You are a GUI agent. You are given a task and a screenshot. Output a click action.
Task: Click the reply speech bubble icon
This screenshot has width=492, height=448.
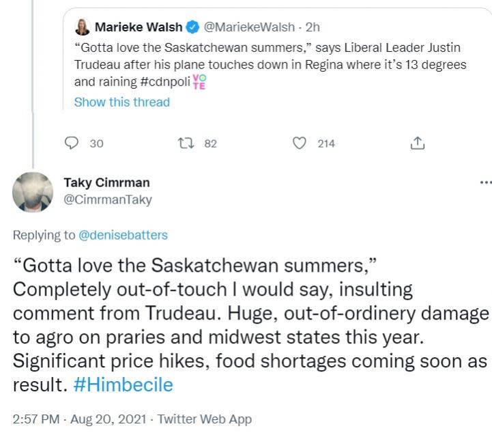pyautogui.click(x=71, y=143)
